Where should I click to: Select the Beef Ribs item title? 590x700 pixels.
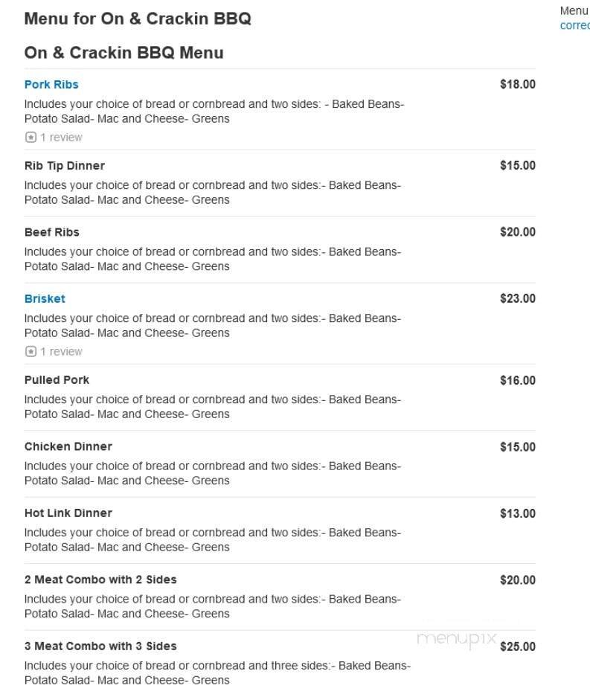pos(52,232)
